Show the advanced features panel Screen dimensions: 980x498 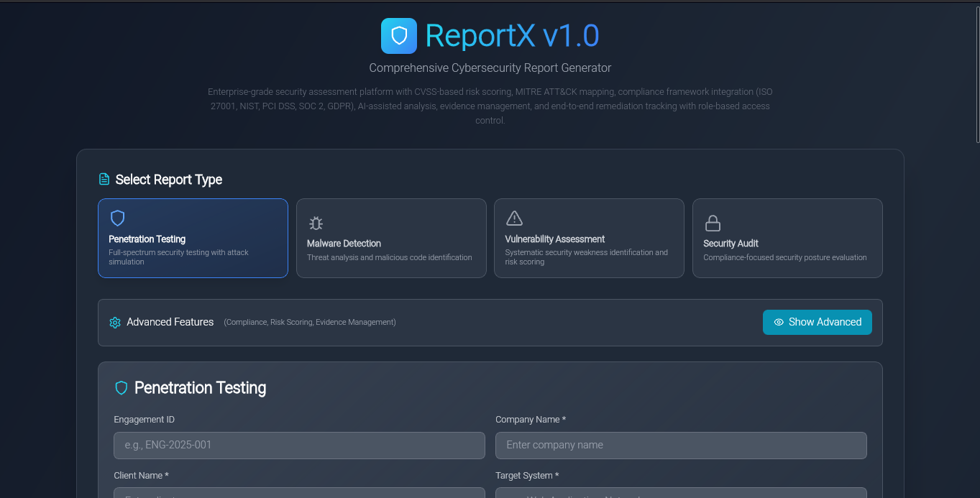(x=818, y=322)
